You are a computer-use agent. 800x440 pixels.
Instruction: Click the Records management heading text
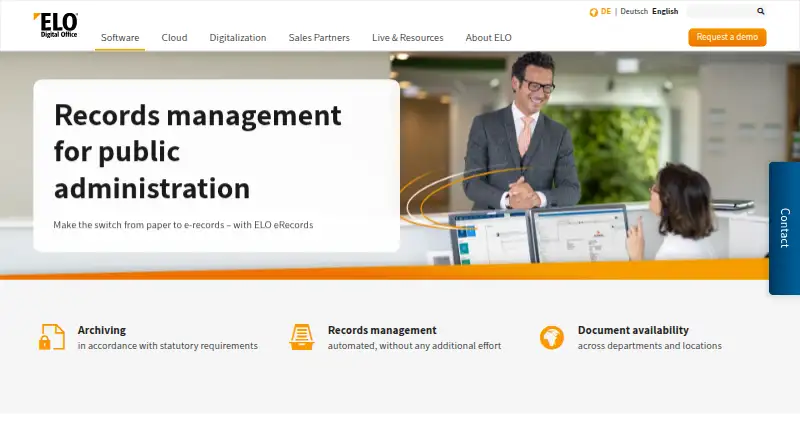pos(382,330)
